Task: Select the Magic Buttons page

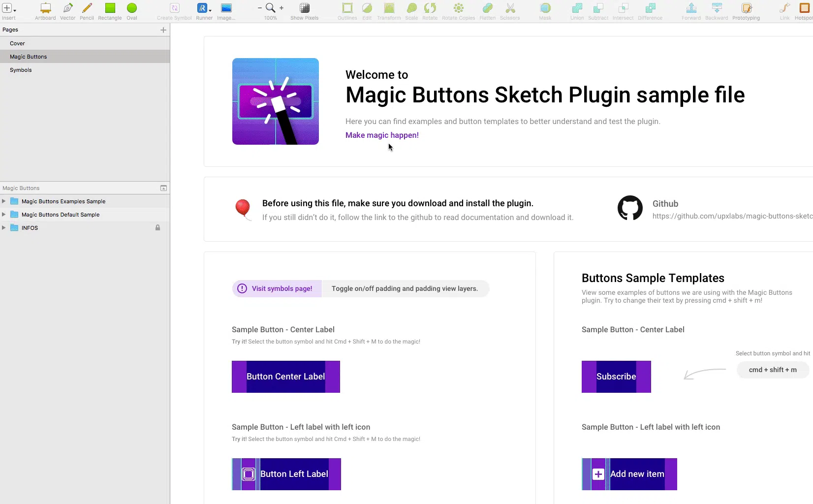Action: pos(85,57)
